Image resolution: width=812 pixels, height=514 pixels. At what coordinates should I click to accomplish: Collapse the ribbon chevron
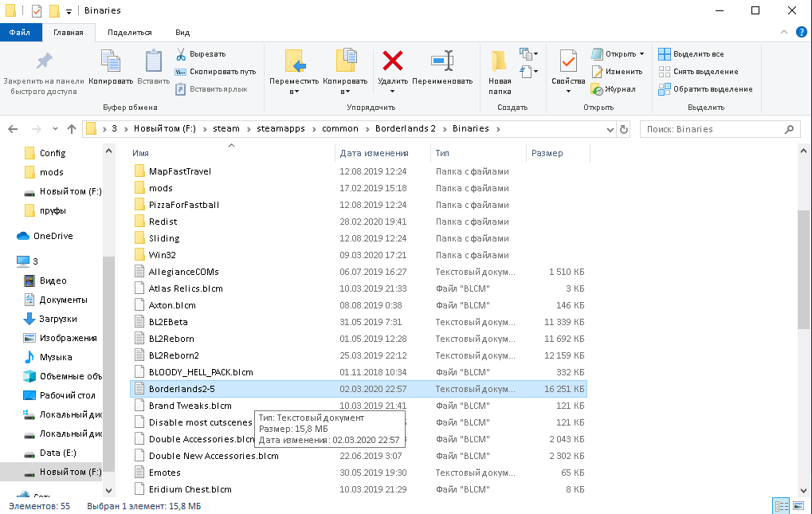coord(784,32)
